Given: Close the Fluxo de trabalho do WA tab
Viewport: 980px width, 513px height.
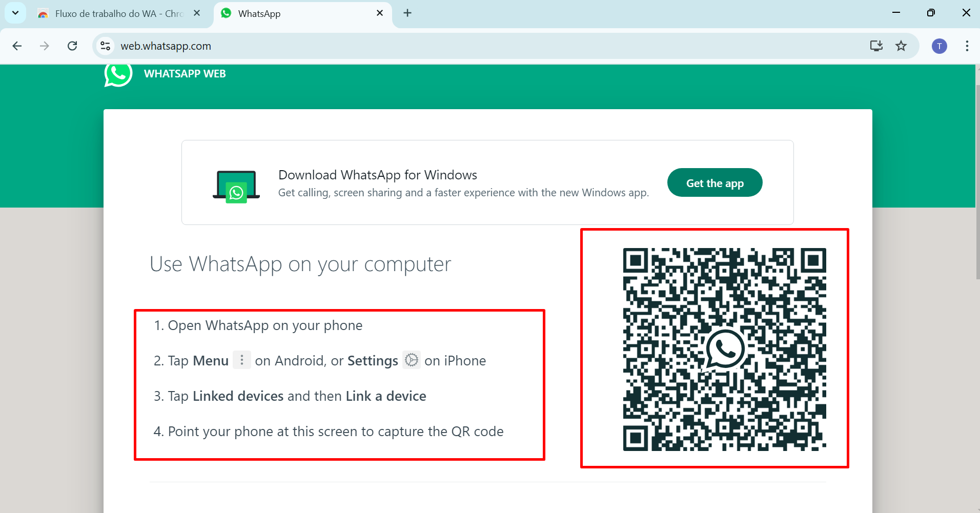Looking at the screenshot, I should coord(197,13).
